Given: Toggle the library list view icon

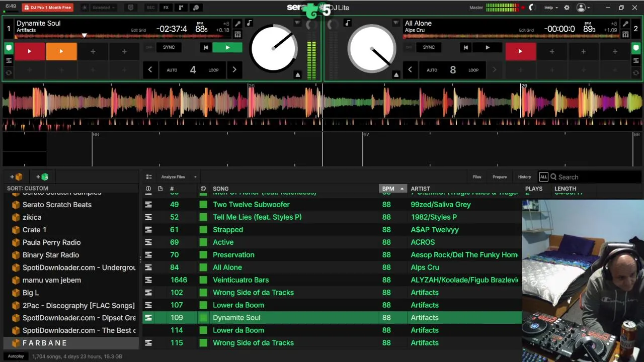Looking at the screenshot, I should coord(149,177).
